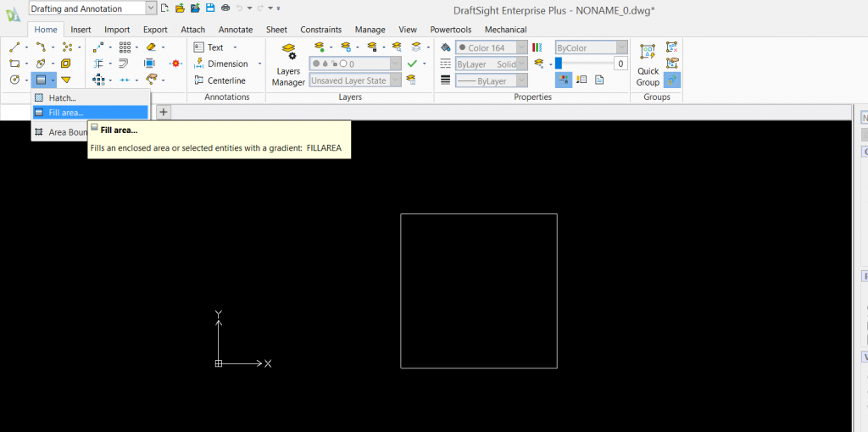Select the Pattern array icon

pyautogui.click(x=125, y=47)
